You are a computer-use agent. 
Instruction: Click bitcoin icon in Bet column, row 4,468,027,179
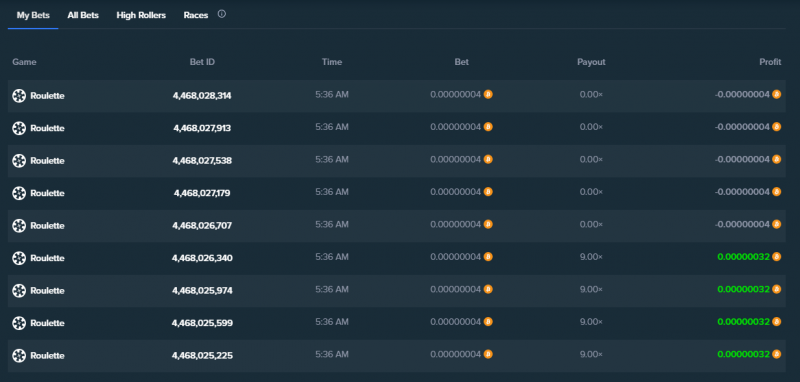tap(488, 192)
